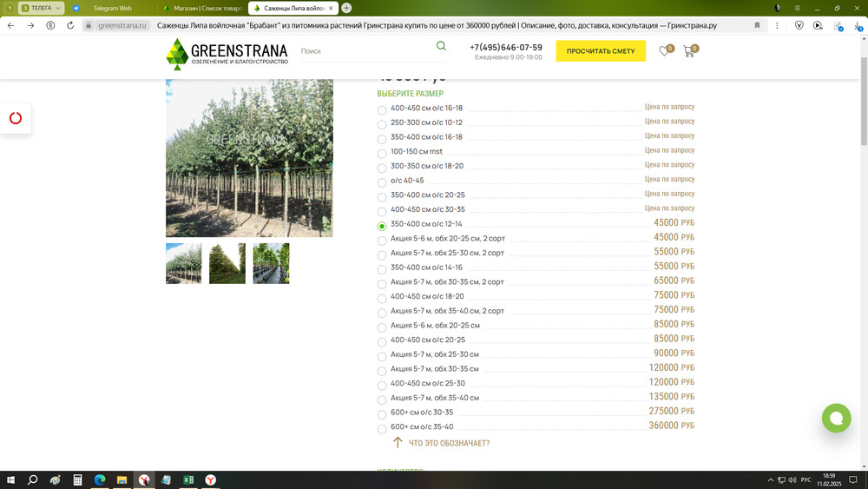
Task: Open the favorites heart icon
Action: (664, 51)
